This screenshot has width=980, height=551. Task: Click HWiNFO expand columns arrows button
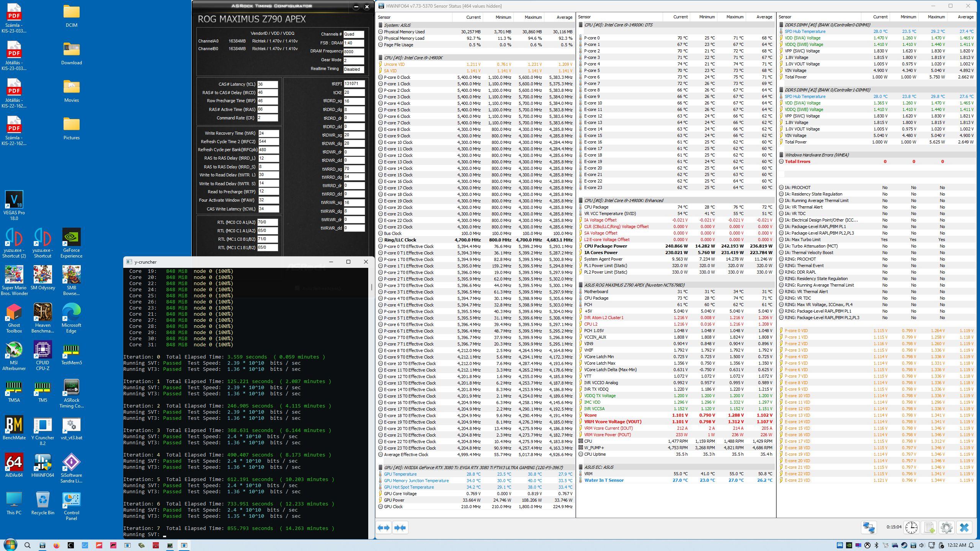(384, 528)
